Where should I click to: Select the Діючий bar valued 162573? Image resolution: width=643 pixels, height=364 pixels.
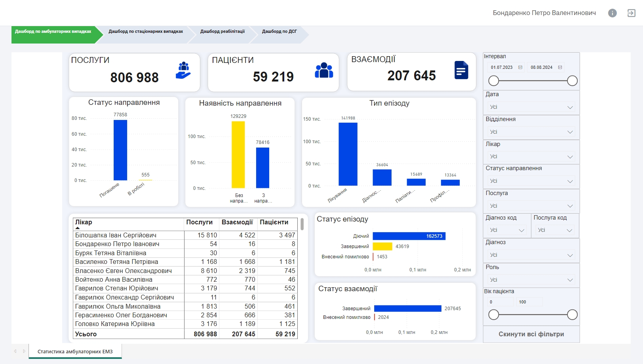(x=409, y=236)
